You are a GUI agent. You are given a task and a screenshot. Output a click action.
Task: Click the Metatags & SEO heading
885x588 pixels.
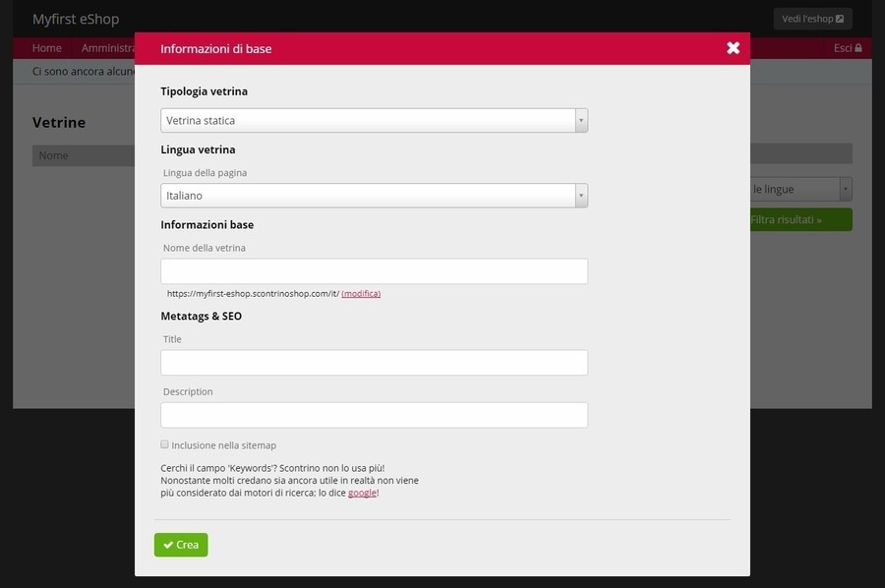point(201,316)
